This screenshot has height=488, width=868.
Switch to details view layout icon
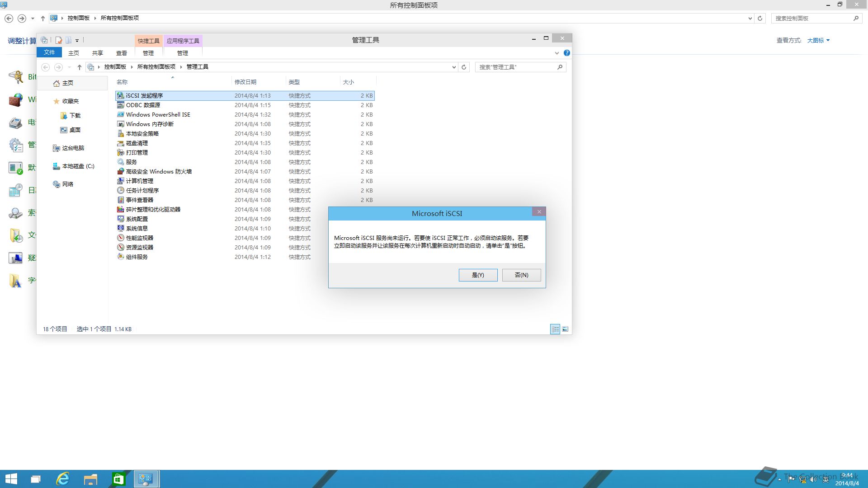(555, 329)
